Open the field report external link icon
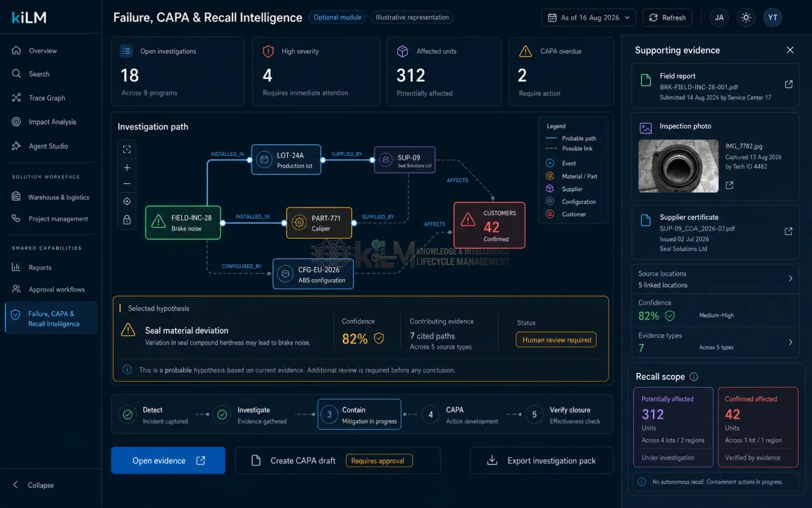 (789, 84)
